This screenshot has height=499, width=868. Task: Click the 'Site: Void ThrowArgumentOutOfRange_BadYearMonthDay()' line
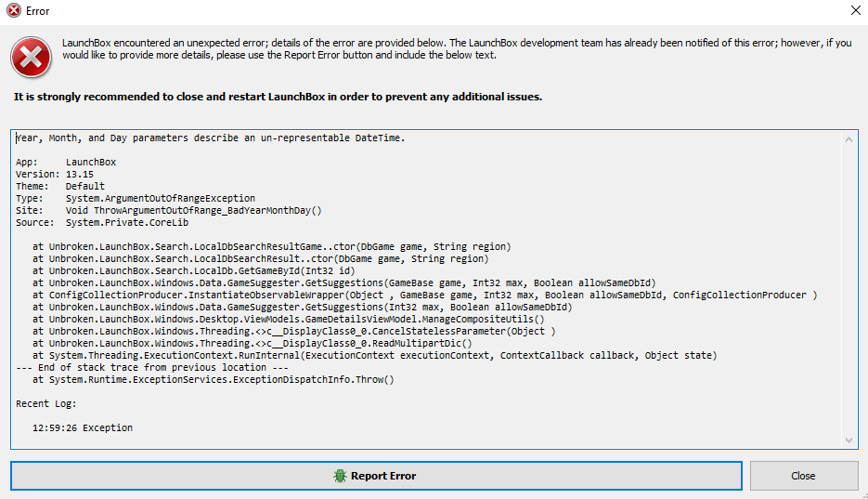click(x=169, y=210)
